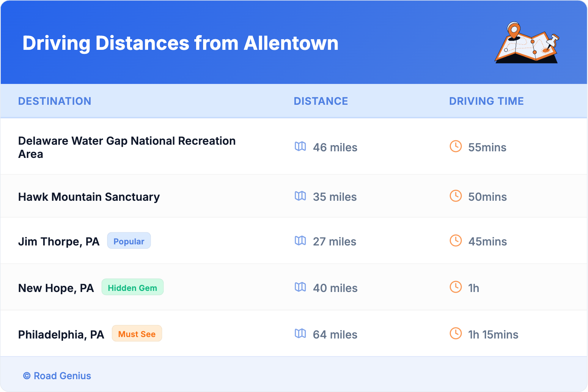Click map icon beside 27 miles
Viewport: 588px width, 392px height.
tap(300, 241)
